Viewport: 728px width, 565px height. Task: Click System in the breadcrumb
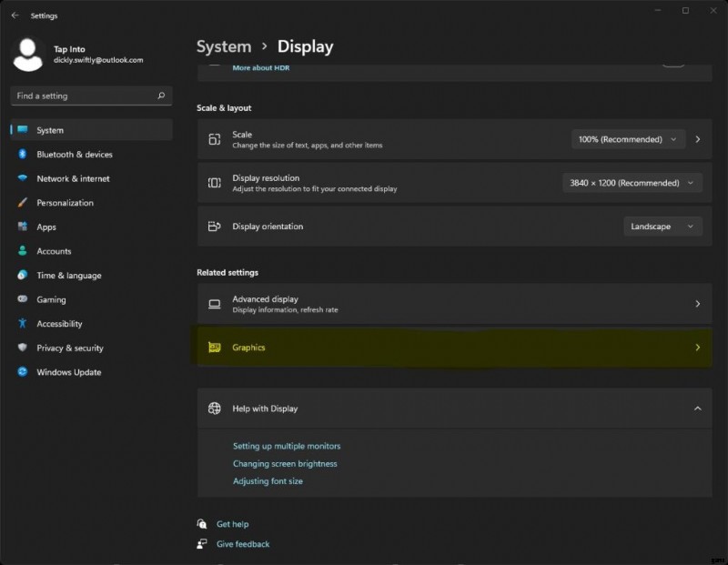coord(224,46)
